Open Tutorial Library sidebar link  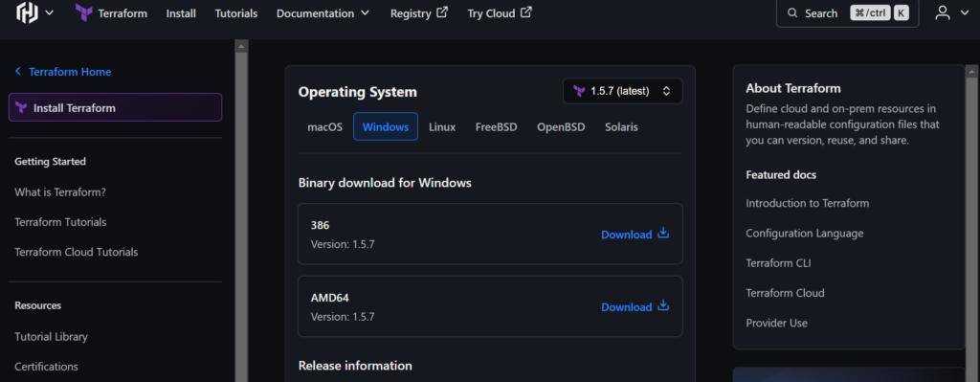click(51, 336)
